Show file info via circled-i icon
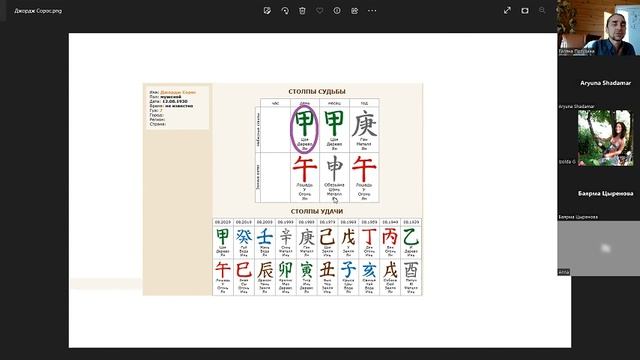The image size is (640, 360). pos(337,11)
